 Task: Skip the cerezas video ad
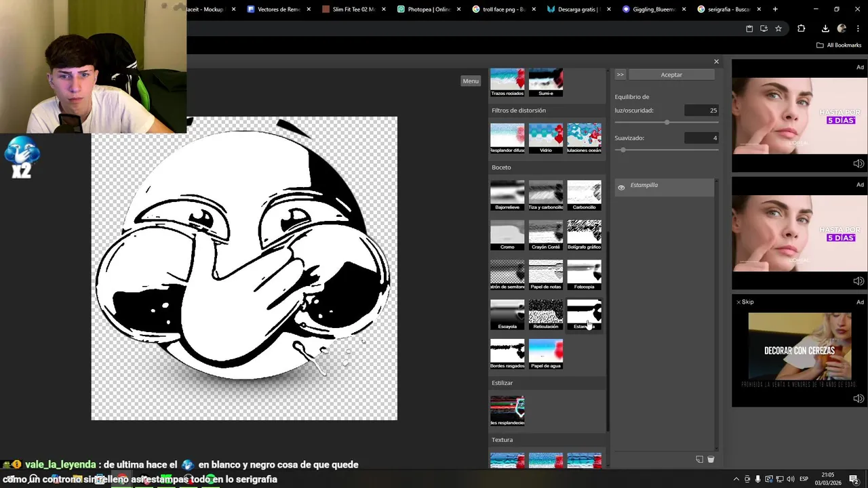[x=745, y=302]
